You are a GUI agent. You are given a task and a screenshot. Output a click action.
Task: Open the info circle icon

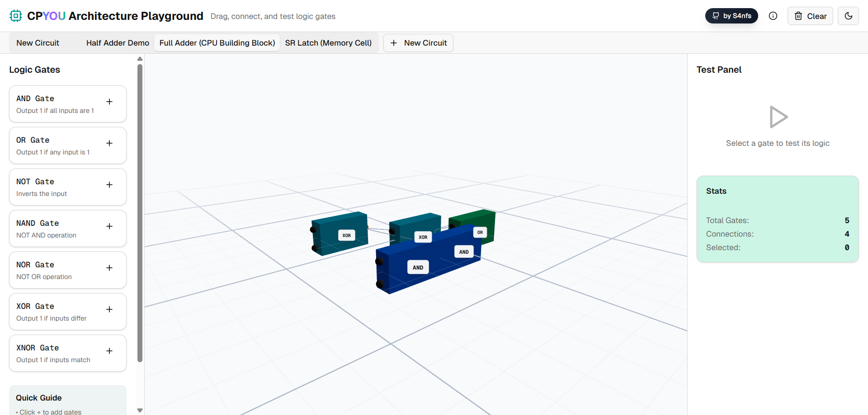(773, 16)
